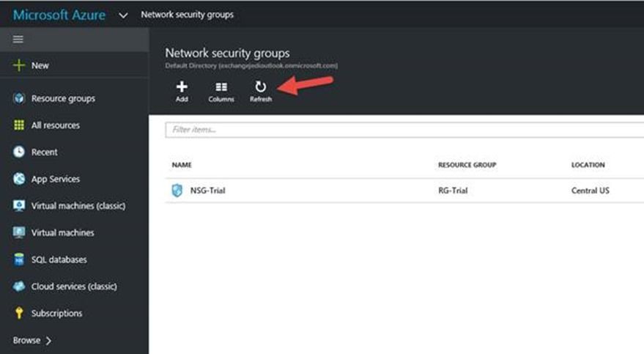This screenshot has height=354, width=644.
Task: Open Subscriptions label
Action: (x=56, y=313)
